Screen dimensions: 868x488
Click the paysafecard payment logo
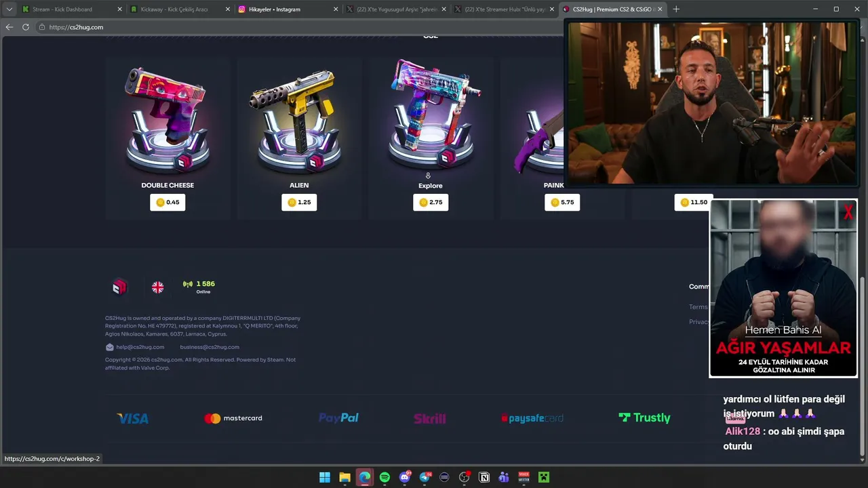click(x=532, y=418)
